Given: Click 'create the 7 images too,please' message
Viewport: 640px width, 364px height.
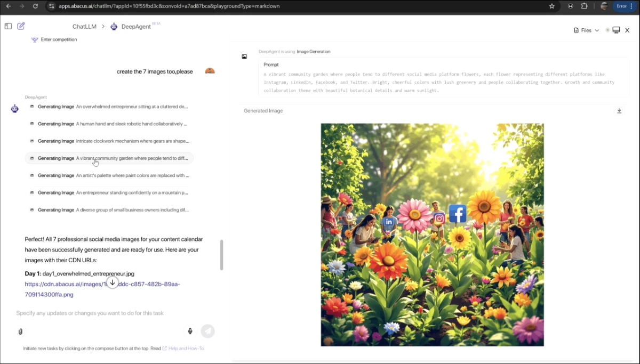Looking at the screenshot, I should click(x=155, y=71).
